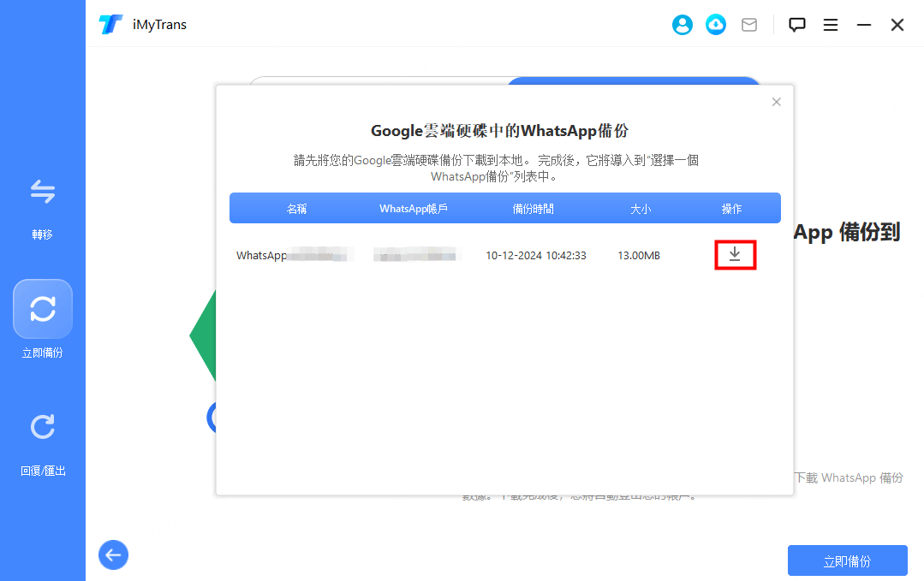Screen dimensions: 924x581
Task: Select the 13.00MB size cell
Action: pyautogui.click(x=639, y=256)
